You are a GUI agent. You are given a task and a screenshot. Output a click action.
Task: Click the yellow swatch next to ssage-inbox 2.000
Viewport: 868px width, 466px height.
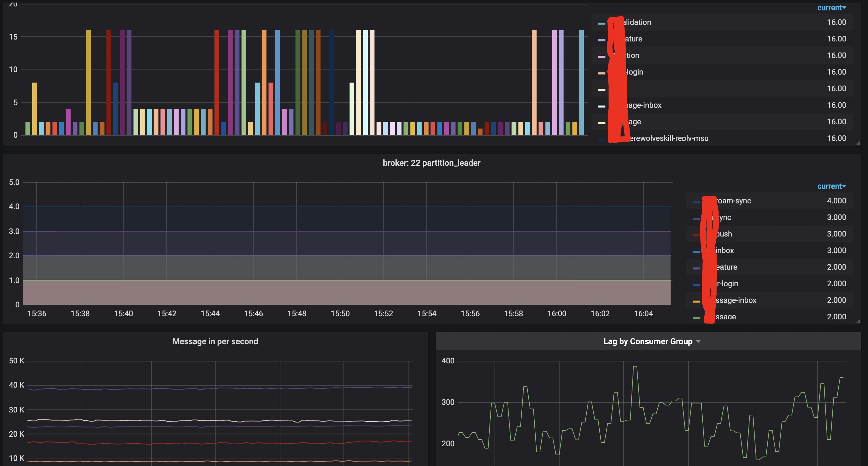[697, 302]
